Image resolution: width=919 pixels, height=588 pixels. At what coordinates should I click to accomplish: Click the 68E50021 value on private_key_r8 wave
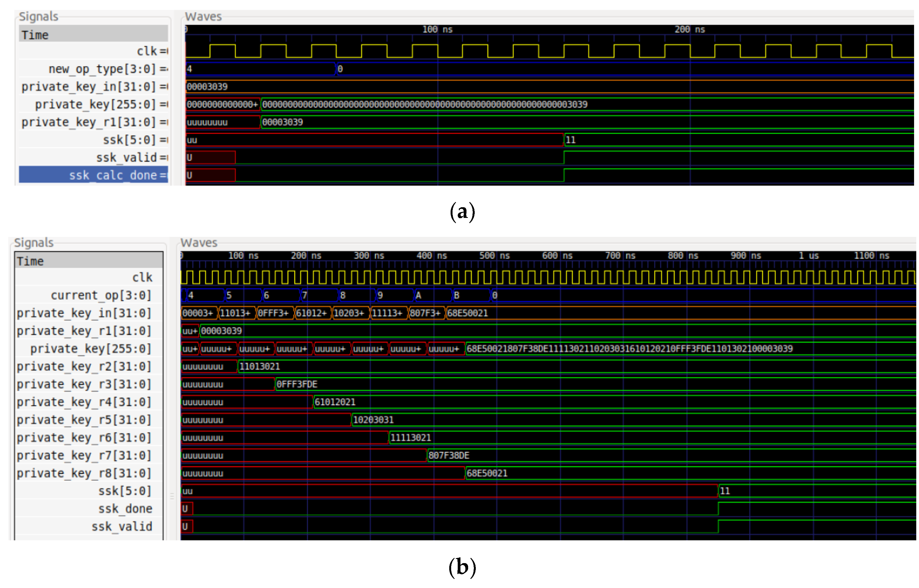click(x=487, y=473)
